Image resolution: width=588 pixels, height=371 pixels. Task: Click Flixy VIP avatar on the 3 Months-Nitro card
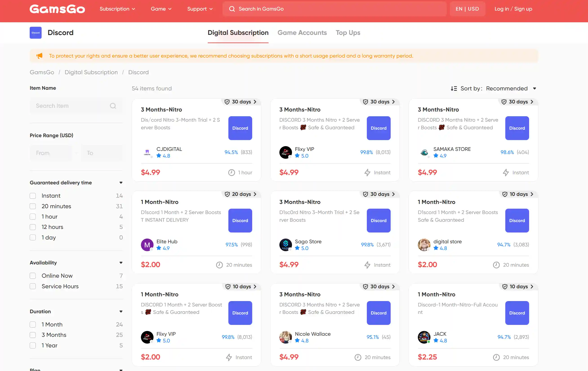coord(285,152)
